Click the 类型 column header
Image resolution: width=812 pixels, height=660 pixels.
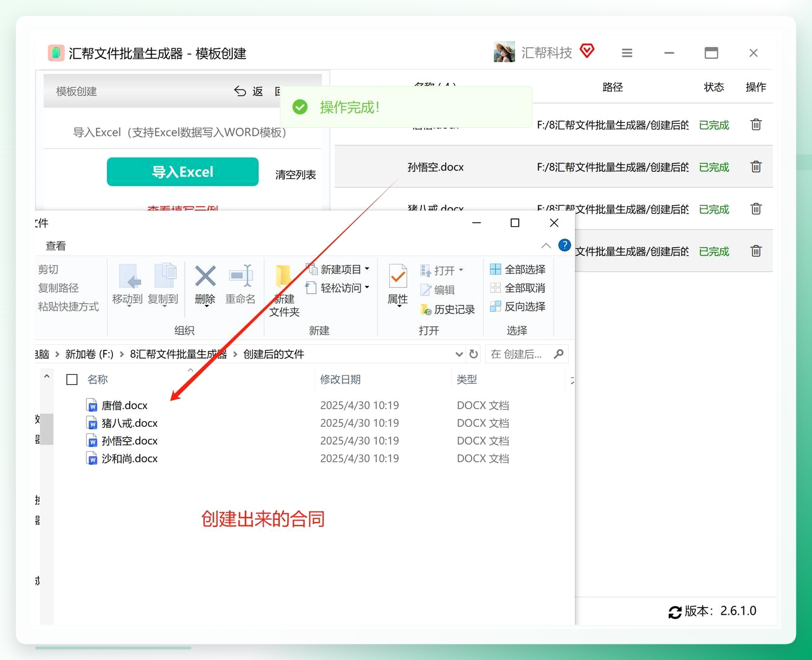click(467, 380)
